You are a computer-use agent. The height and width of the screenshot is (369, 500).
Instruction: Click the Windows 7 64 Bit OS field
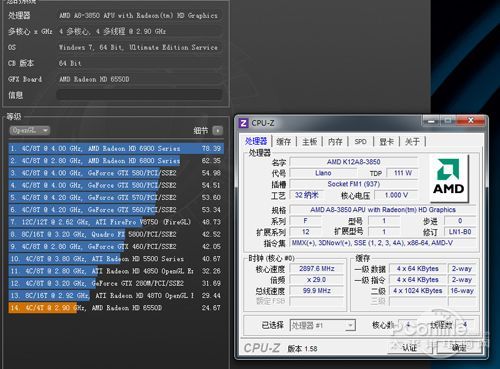(139, 47)
